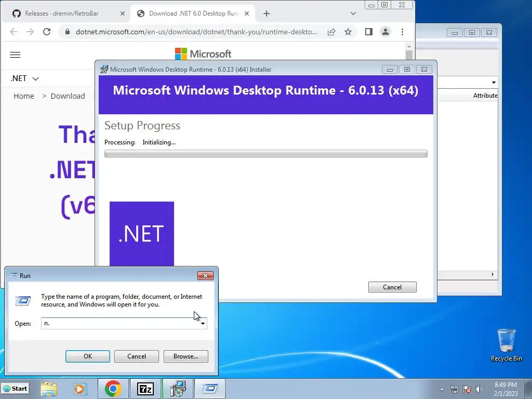532x399 pixels.
Task: Click the volume speaker tray icon
Action: [x=480, y=389]
